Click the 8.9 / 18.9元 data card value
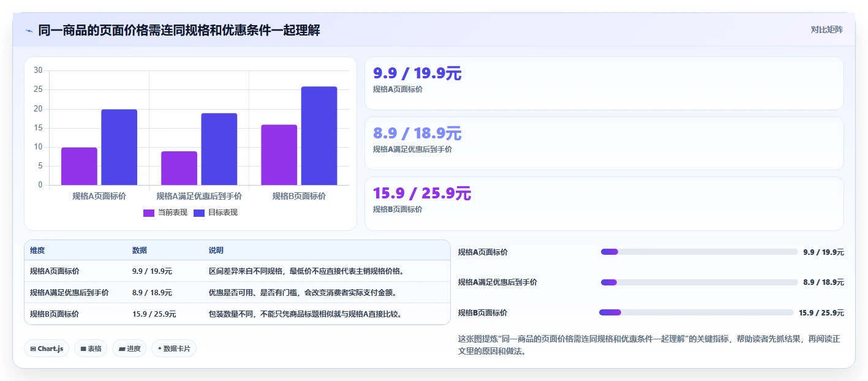The width and height of the screenshot is (868, 381). pyautogui.click(x=417, y=134)
